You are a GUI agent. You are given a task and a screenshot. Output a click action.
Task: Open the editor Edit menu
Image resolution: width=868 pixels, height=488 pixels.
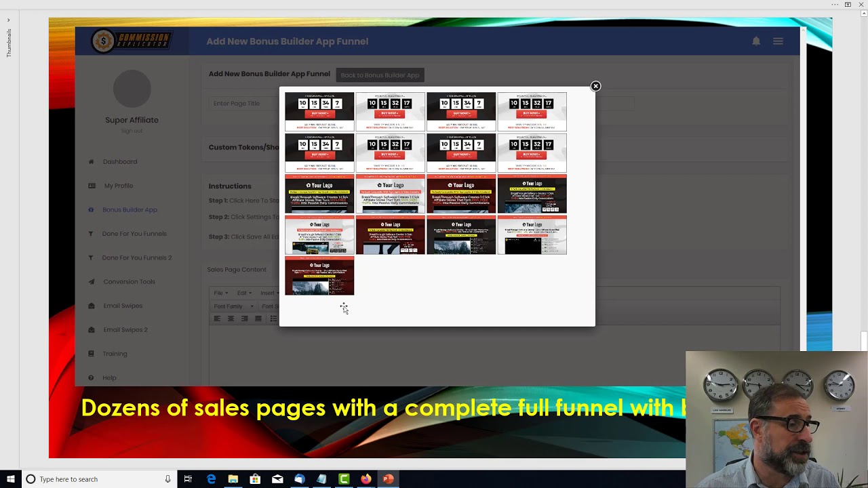coord(244,293)
